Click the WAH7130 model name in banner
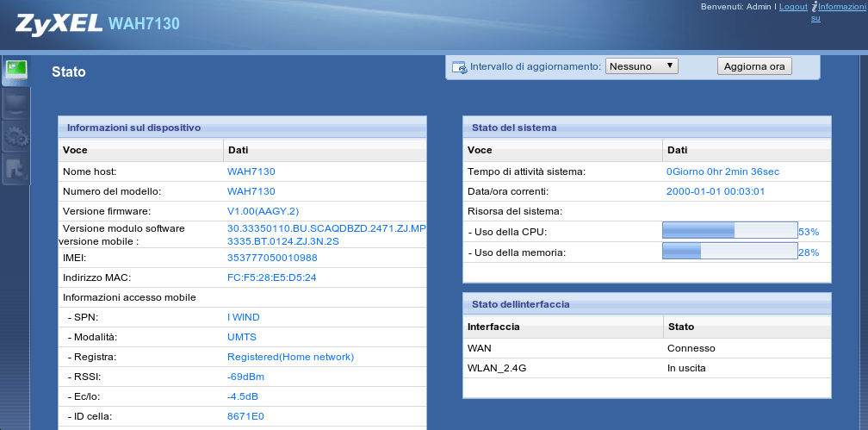868x430 pixels. click(144, 24)
